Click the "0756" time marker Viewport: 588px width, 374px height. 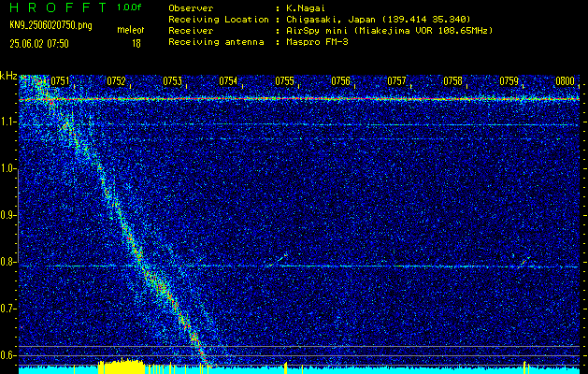tap(340, 81)
